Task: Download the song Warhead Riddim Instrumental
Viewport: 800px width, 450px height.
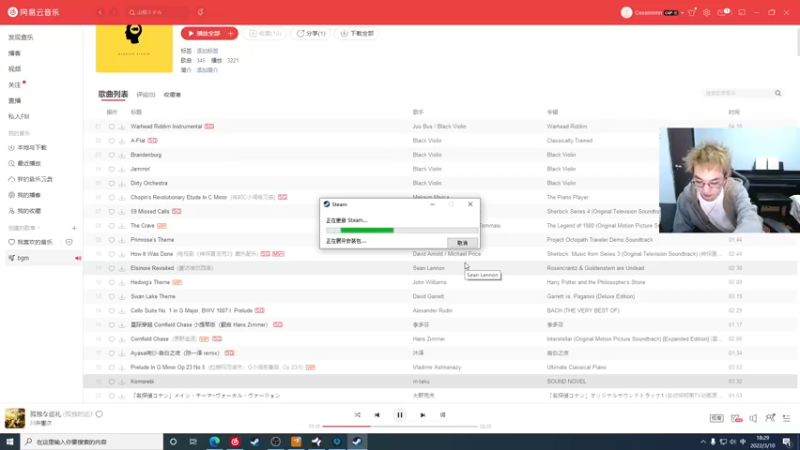Action: (122, 127)
